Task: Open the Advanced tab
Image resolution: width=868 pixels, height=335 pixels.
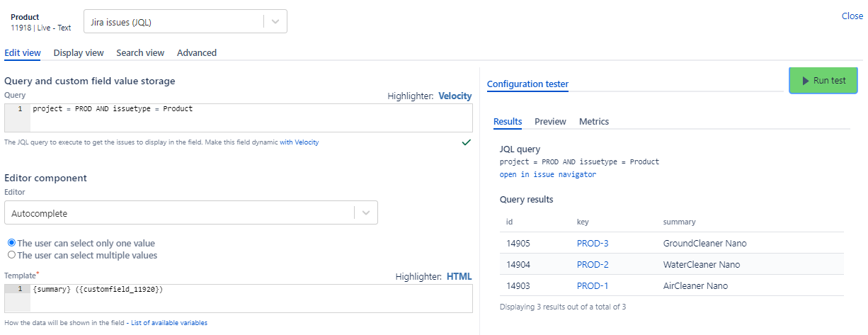Action: 197,53
